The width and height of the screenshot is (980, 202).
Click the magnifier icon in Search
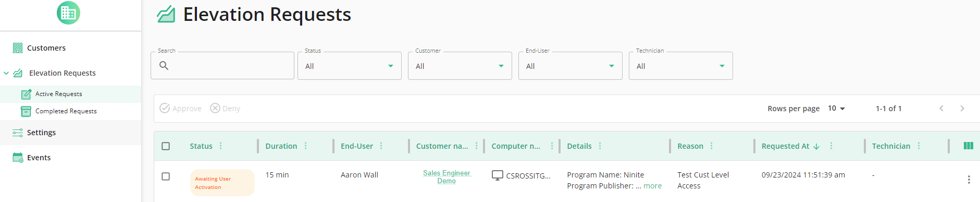pos(164,66)
